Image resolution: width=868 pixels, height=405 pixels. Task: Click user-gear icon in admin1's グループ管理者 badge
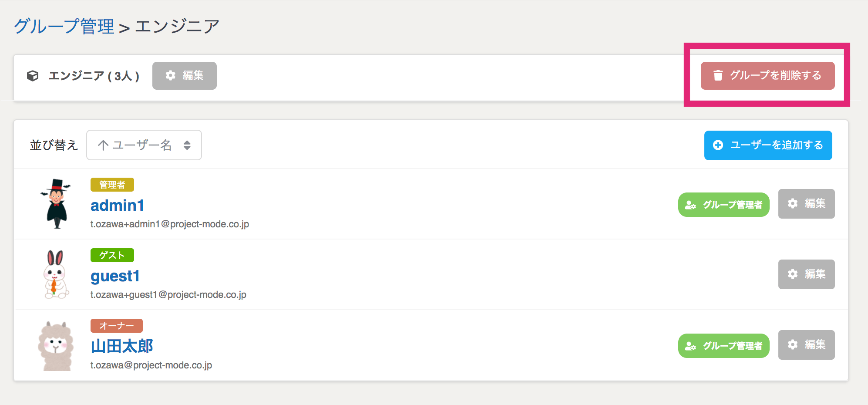[x=690, y=205]
